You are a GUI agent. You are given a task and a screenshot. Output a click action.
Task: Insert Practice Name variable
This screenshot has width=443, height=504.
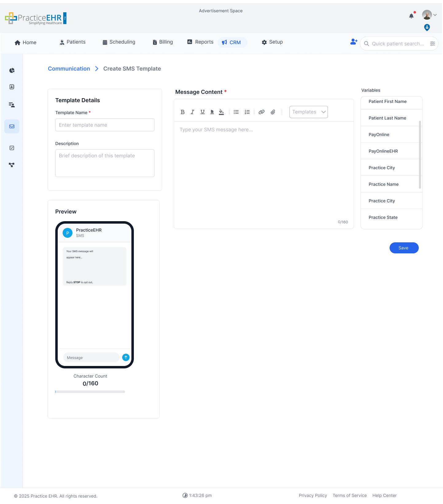point(391,184)
